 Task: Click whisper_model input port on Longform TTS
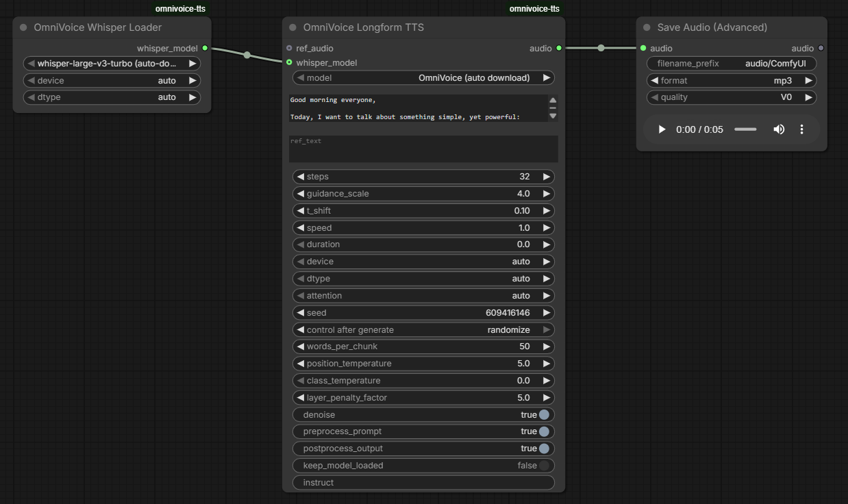pos(289,62)
